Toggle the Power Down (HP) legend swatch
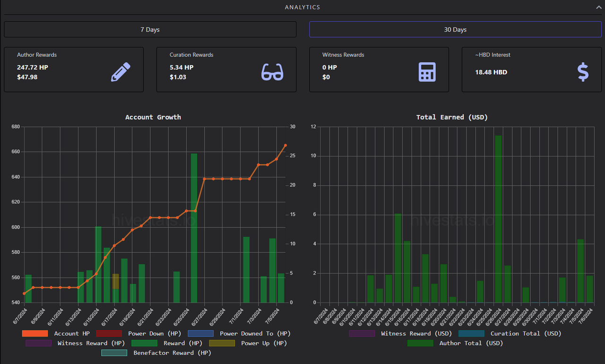The image size is (605, 364). (x=109, y=334)
